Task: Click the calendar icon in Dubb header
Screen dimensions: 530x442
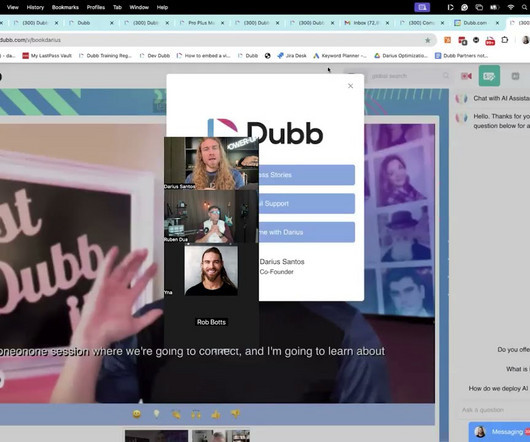Action: [515, 76]
